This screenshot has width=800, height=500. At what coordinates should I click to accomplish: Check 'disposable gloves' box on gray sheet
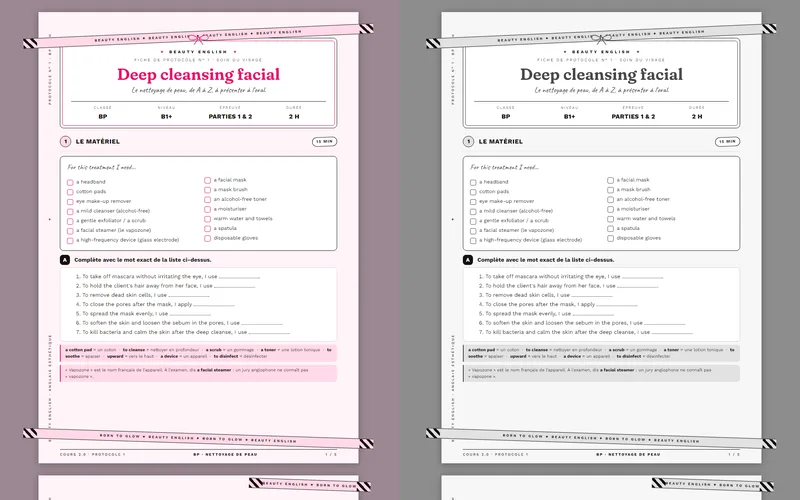[611, 239]
